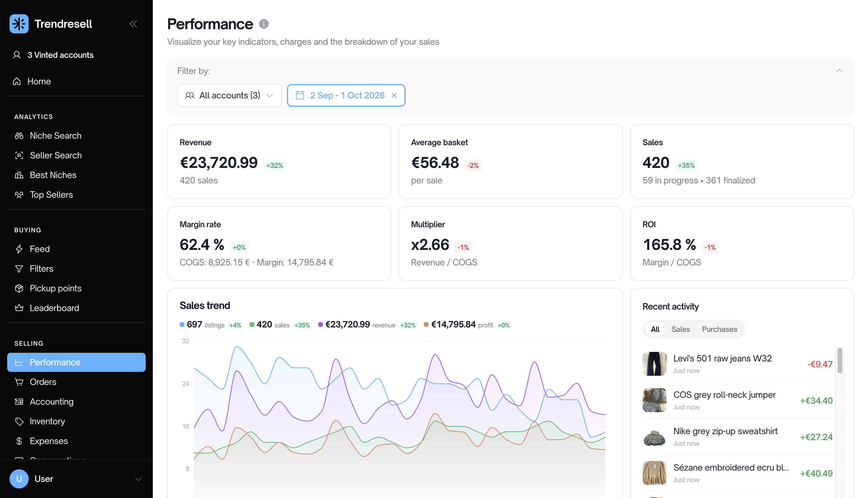Click the Filters funnel icon
This screenshot has height=498, width=868.
tap(19, 269)
